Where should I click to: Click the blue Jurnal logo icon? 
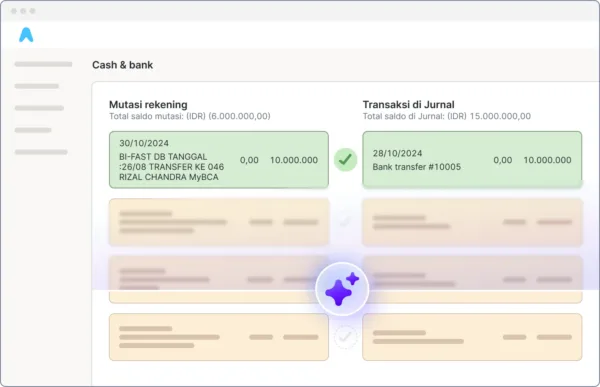point(26,35)
